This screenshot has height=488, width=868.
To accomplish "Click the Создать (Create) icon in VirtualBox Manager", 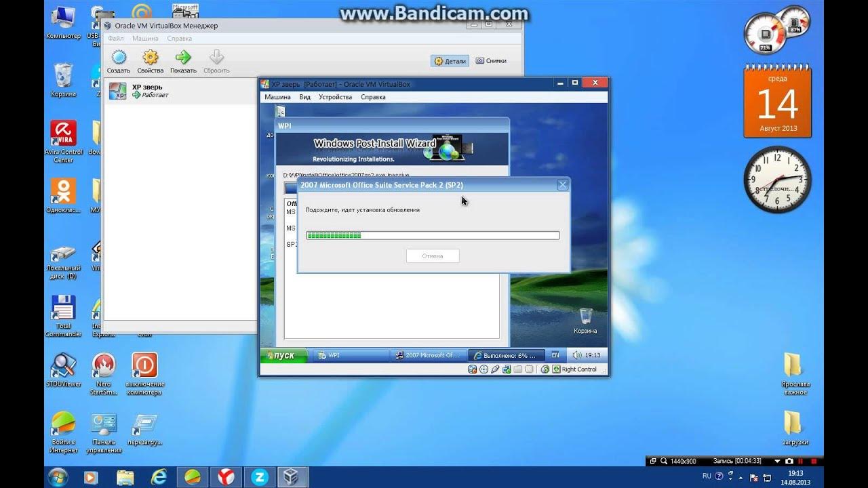I will [119, 61].
